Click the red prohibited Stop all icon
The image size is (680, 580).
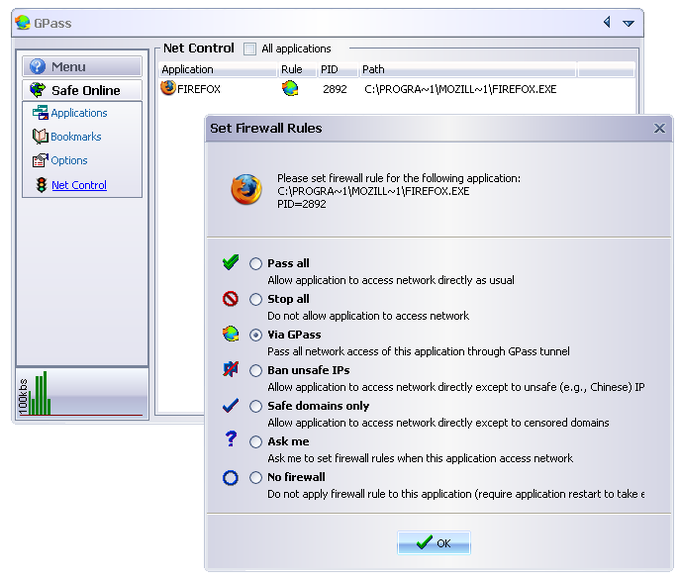coord(230,299)
